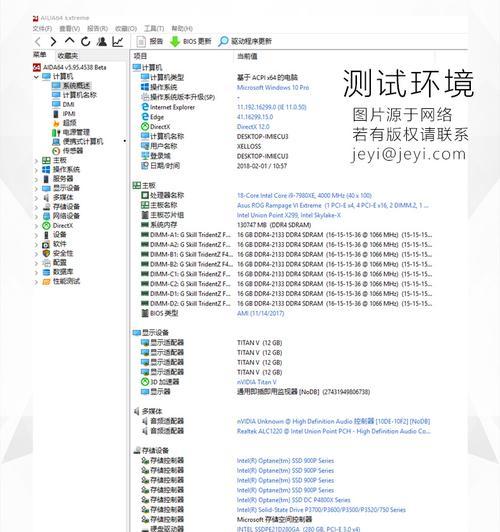
Task: Select the 系统内存 130747 MB row
Action: tap(226, 225)
